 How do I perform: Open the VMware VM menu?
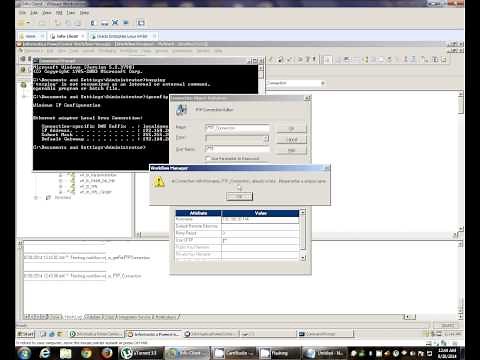click(59, 13)
